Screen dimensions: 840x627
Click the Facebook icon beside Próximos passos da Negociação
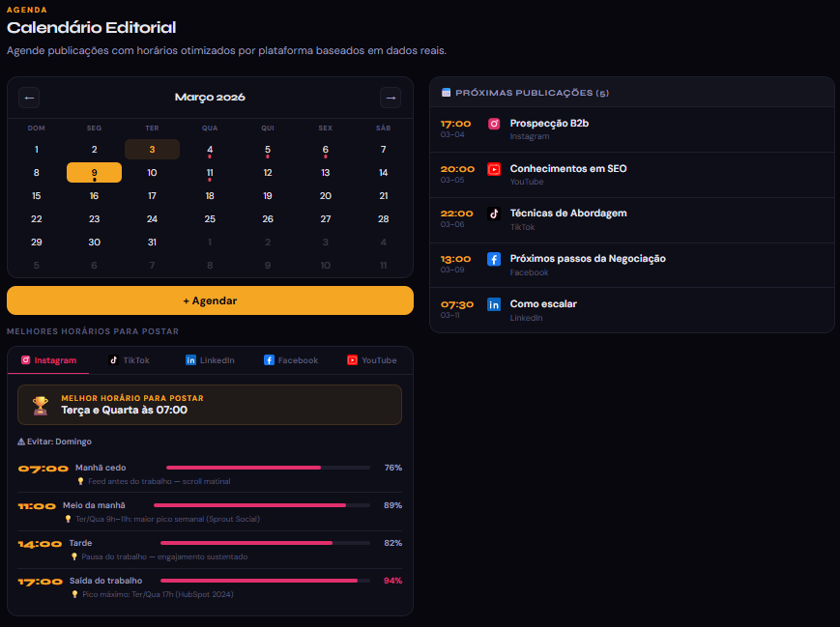click(494, 259)
